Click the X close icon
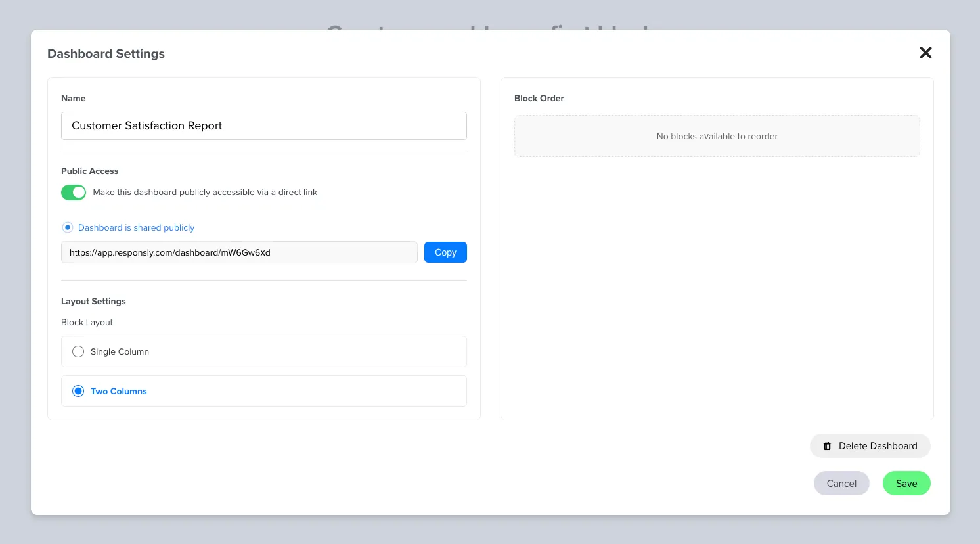Viewport: 980px width, 544px height. [x=925, y=53]
